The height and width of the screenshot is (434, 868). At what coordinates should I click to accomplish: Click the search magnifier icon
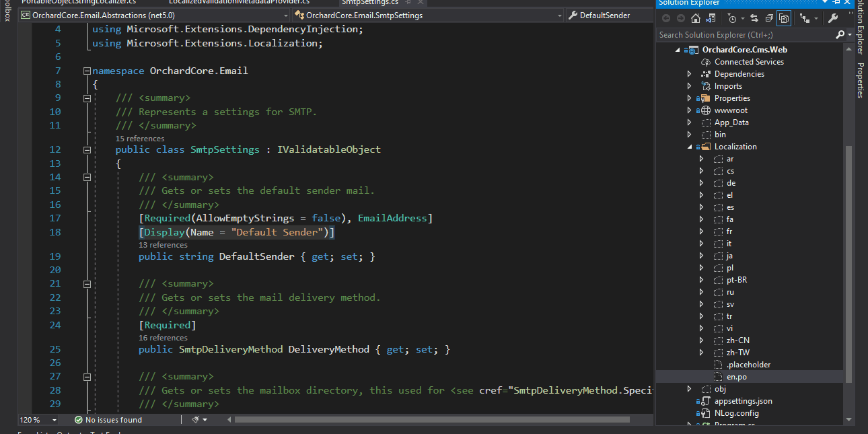coord(840,34)
